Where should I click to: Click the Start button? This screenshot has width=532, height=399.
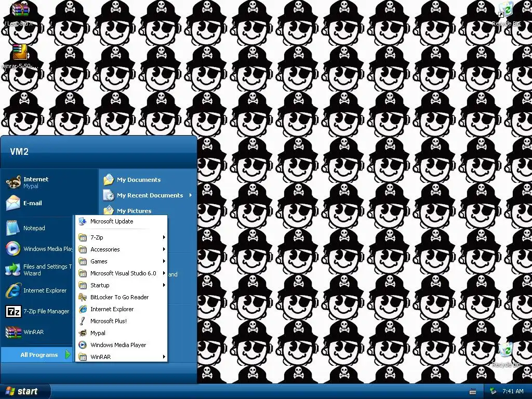(x=25, y=391)
